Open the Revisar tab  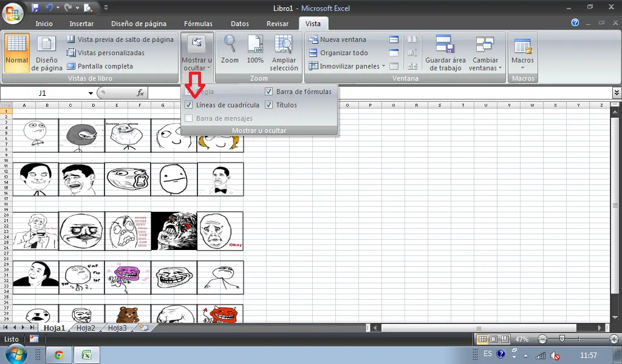pos(278,24)
